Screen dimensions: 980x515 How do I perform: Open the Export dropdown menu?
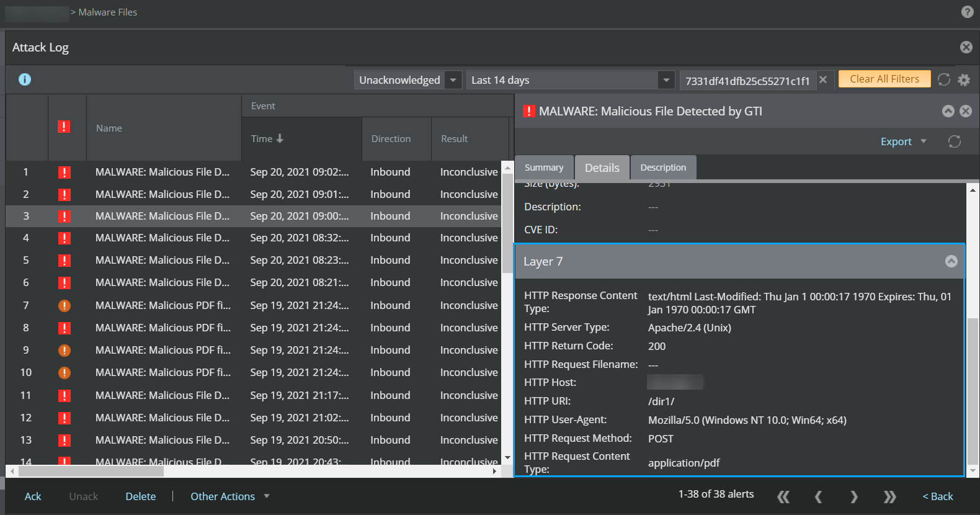coord(903,141)
